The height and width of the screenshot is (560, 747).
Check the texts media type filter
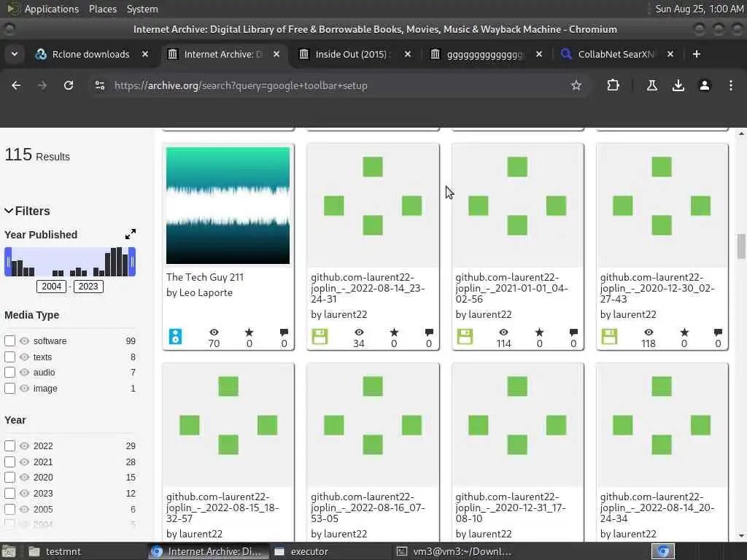pos(9,357)
